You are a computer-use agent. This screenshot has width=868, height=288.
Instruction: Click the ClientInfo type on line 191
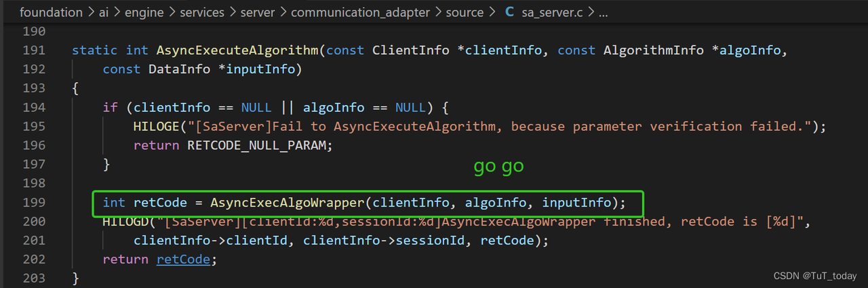pyautogui.click(x=412, y=50)
